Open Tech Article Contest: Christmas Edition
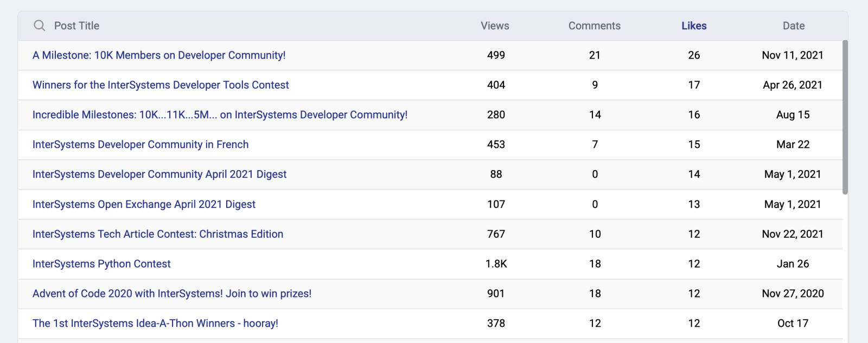 click(x=158, y=234)
